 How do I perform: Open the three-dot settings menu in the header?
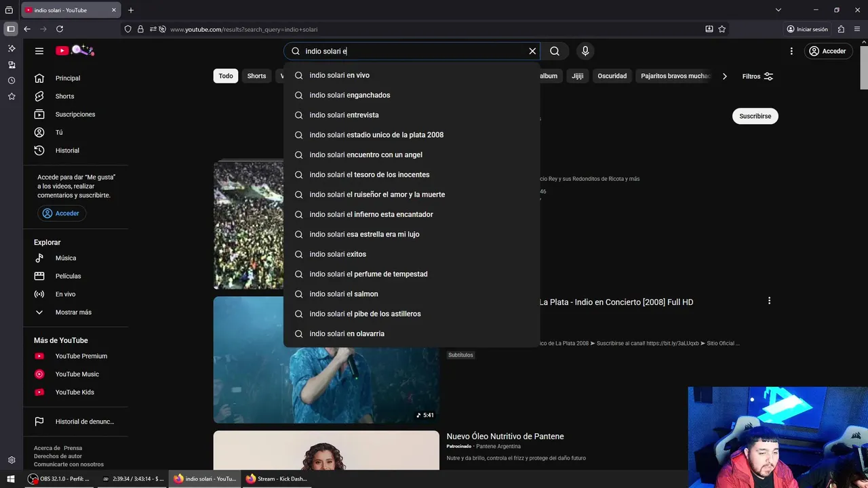click(791, 51)
